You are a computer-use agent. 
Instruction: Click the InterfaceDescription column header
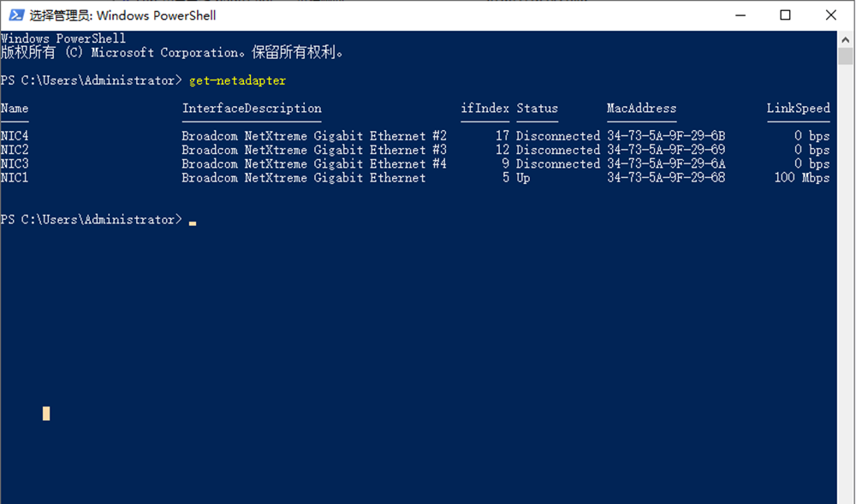click(x=252, y=109)
